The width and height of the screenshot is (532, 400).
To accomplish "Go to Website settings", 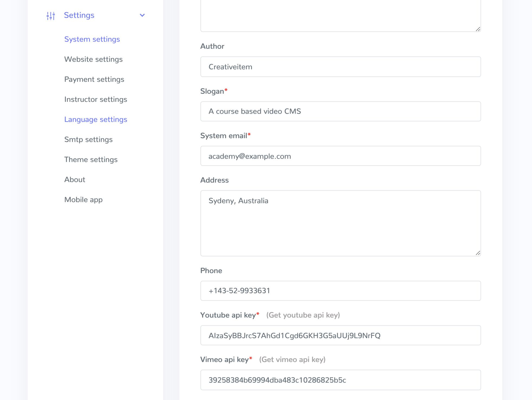I will pos(93,59).
